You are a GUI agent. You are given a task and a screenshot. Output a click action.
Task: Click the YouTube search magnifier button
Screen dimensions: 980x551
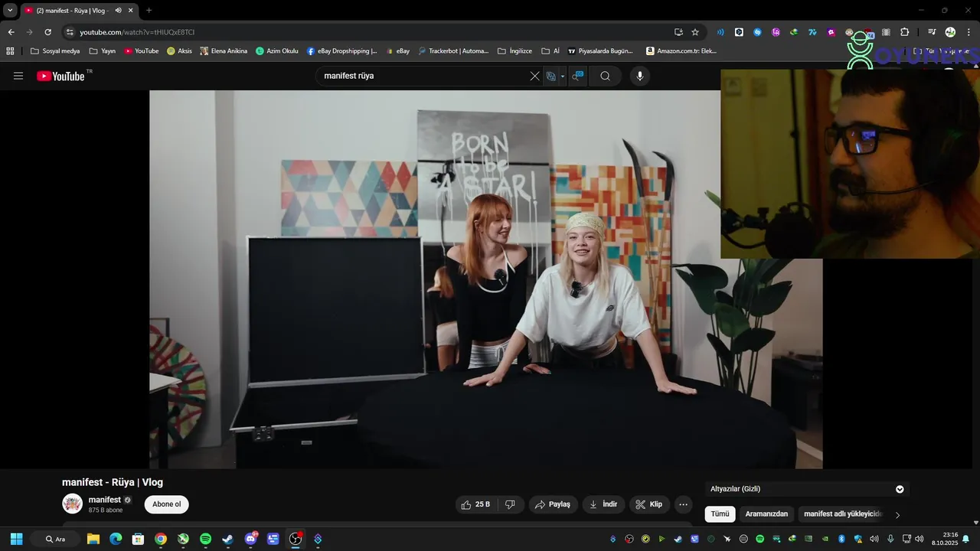[x=605, y=76]
